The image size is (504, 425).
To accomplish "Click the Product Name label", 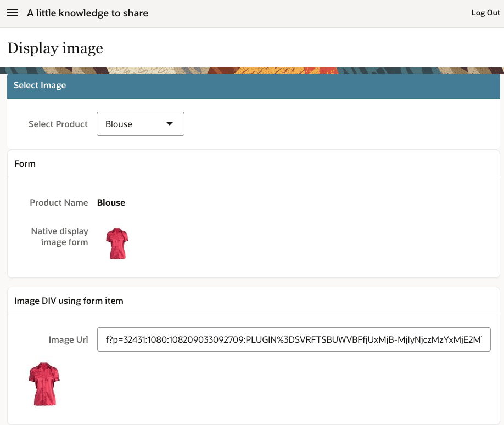I will (59, 202).
